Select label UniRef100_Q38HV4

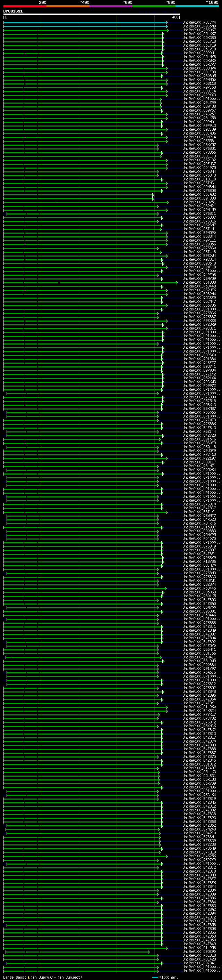tap(199, 68)
